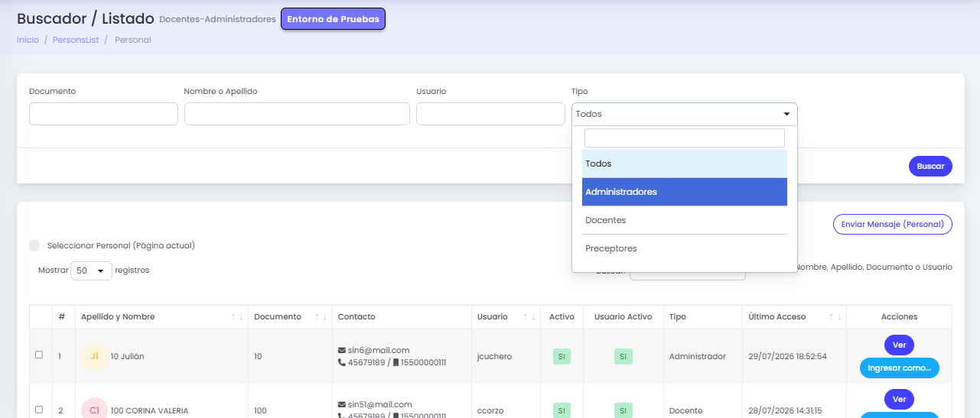Click the phone icon beside 45679189 in Julián's row
The image size is (980, 418).
[x=341, y=362]
